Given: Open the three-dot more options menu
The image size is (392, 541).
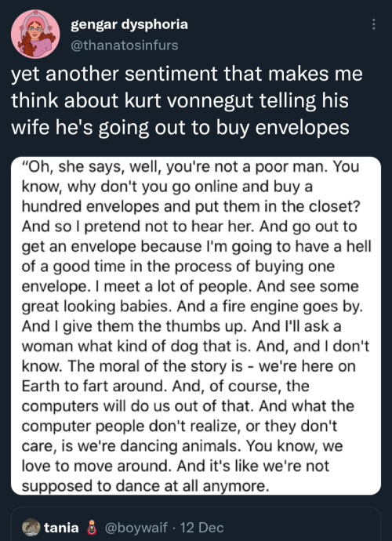Looking at the screenshot, I should click(373, 24).
